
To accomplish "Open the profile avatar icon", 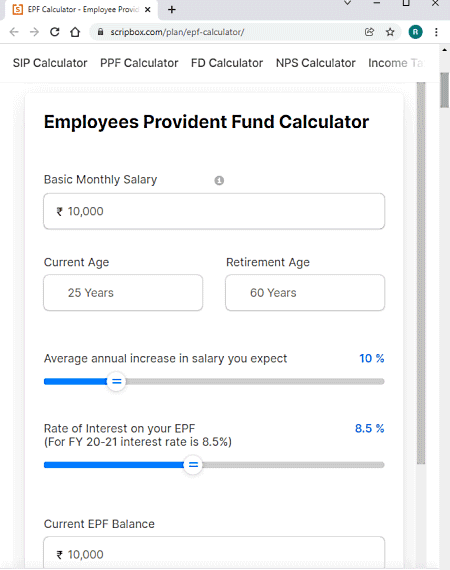I will [415, 32].
